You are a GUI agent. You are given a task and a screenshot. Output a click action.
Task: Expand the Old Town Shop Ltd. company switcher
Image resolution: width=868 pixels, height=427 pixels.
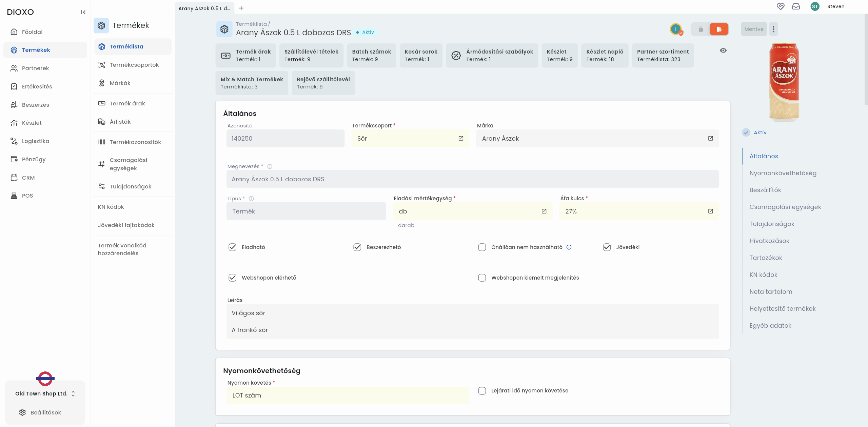[73, 393]
